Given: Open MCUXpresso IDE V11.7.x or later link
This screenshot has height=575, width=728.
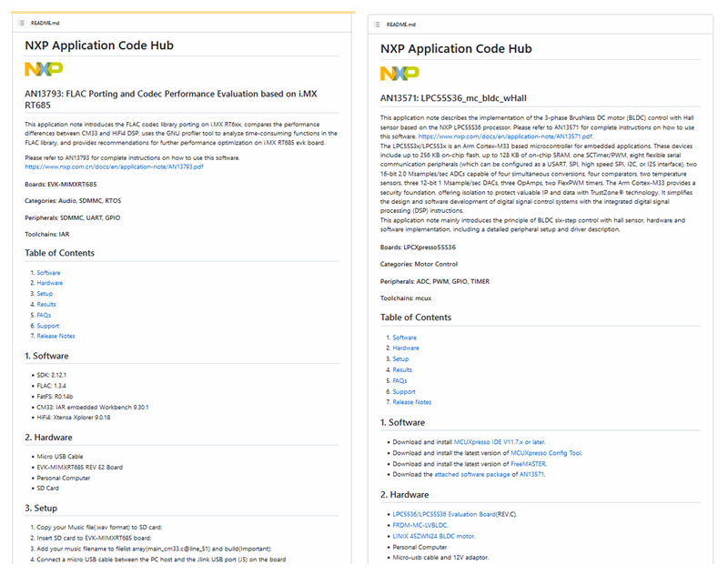Looking at the screenshot, I should click(499, 442).
